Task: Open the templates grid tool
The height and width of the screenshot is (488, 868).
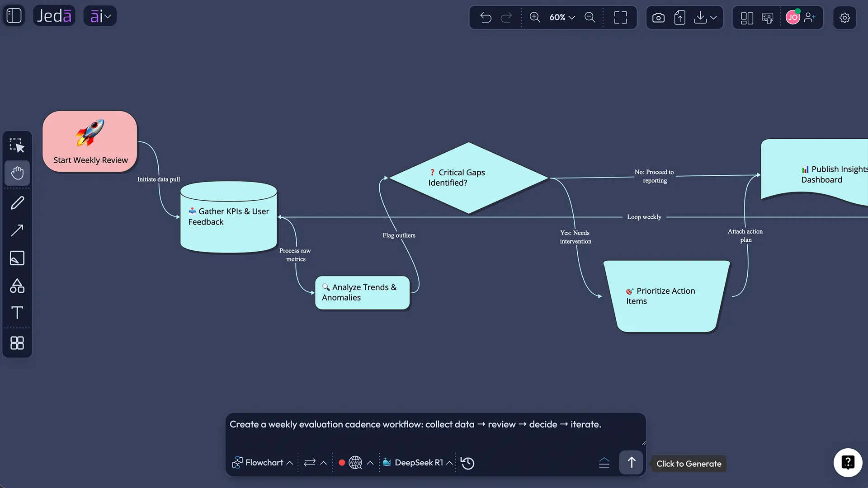Action: [x=17, y=343]
